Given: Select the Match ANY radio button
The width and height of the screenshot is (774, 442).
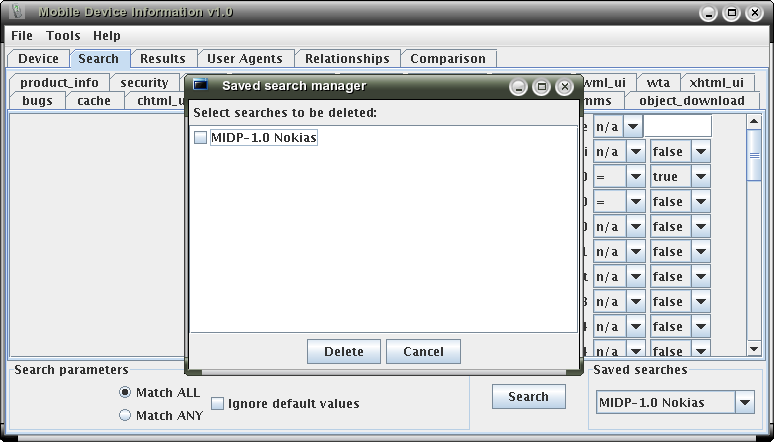Looking at the screenshot, I should click(125, 415).
